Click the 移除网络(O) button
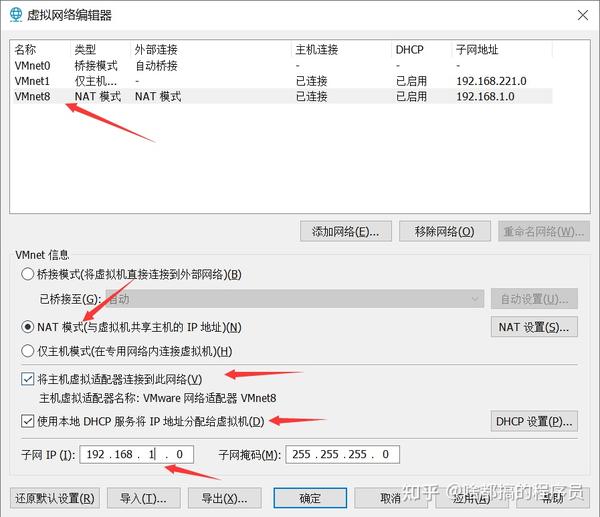Image resolution: width=600 pixels, height=517 pixels. coord(445,231)
